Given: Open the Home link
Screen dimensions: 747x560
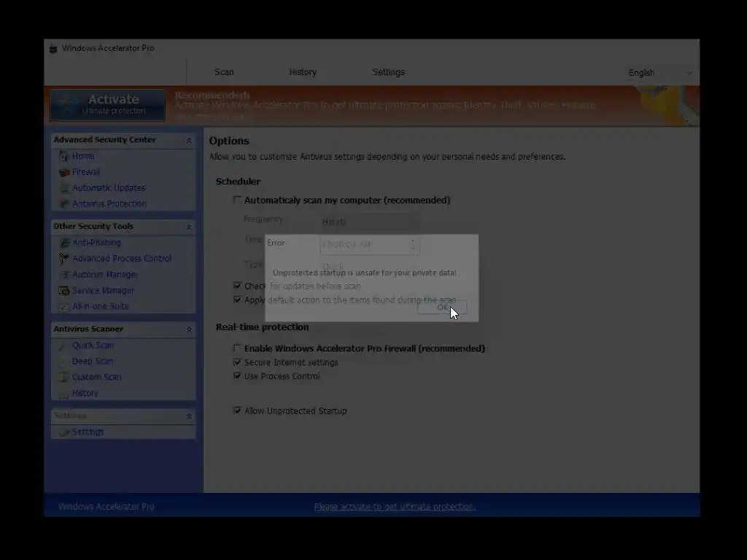Looking at the screenshot, I should click(83, 156).
